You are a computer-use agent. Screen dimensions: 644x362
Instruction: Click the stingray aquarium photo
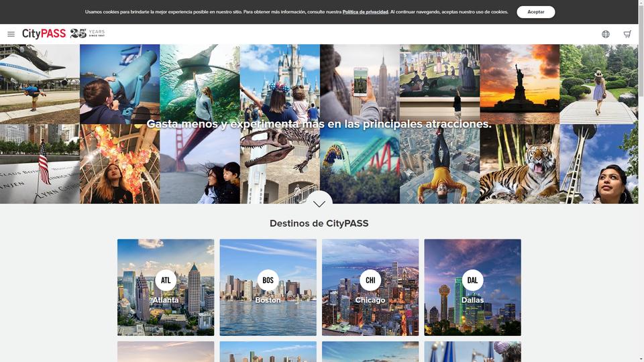(x=200, y=84)
